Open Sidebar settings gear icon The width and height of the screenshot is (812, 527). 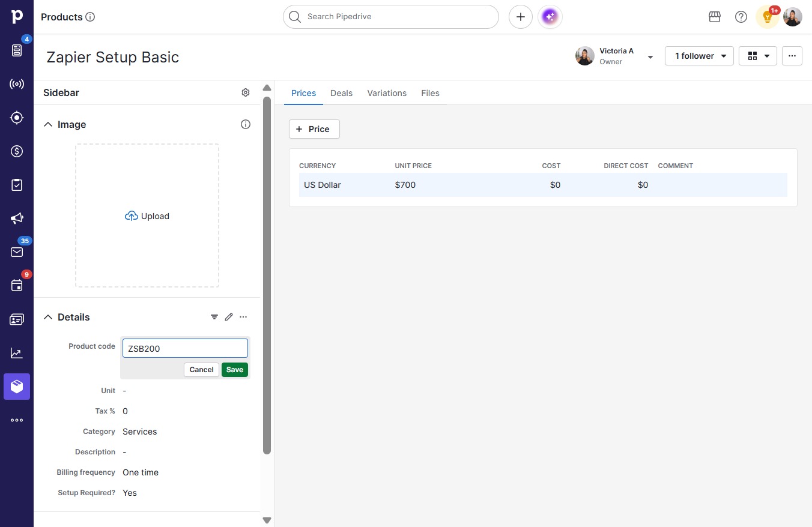click(x=246, y=92)
